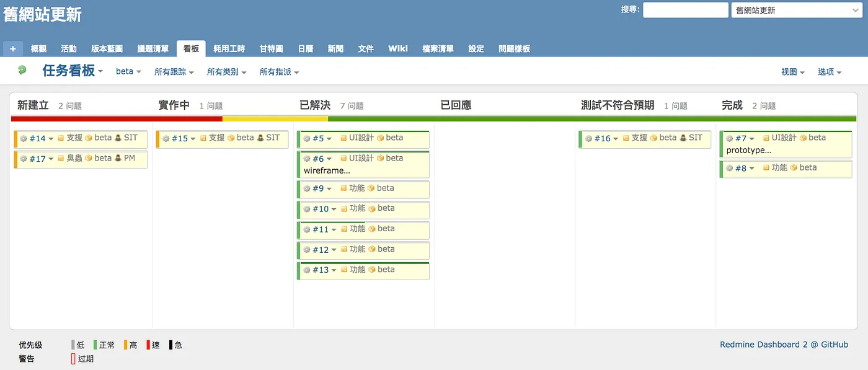The width and height of the screenshot is (868, 370).
Task: Click the package icon on card #13
Action: click(x=372, y=270)
